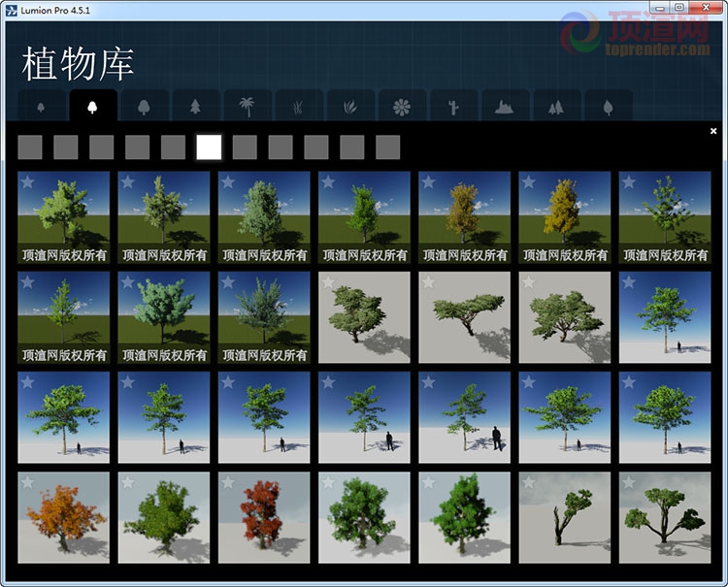This screenshot has height=587, width=728.
Task: Pick the leaning bare-trunk tree thumbnail
Action: pos(565,517)
